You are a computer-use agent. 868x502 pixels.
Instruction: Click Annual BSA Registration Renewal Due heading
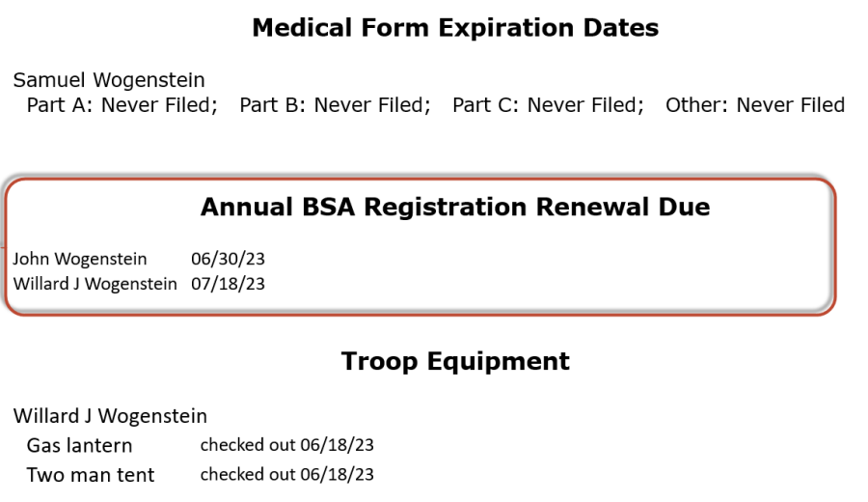tap(455, 208)
